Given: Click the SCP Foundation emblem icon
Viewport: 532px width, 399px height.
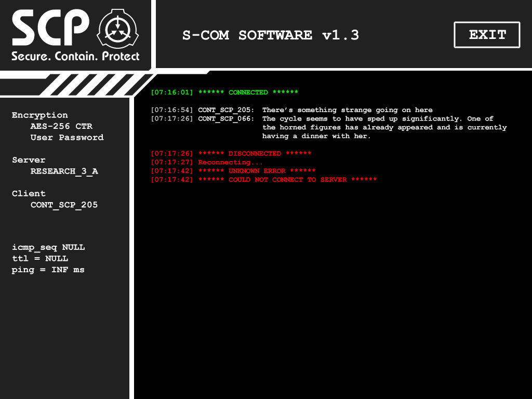Looking at the screenshot, I should click(x=118, y=29).
